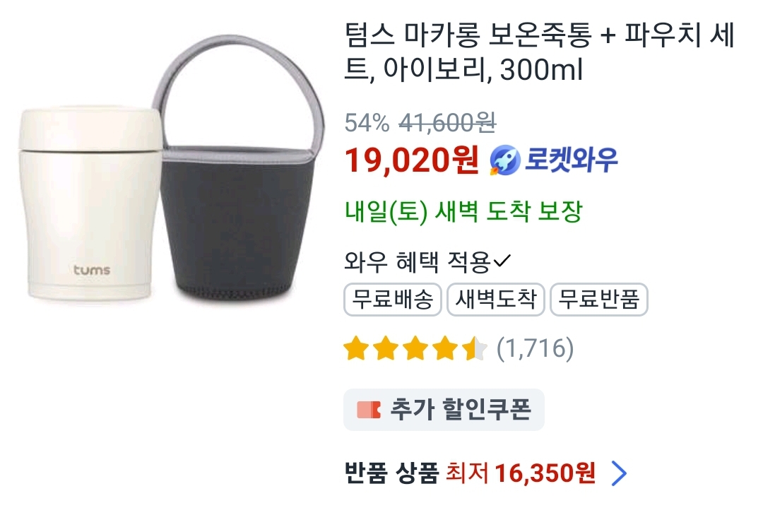
Task: Click the struck-through original price 41,600원
Action: pos(447,122)
